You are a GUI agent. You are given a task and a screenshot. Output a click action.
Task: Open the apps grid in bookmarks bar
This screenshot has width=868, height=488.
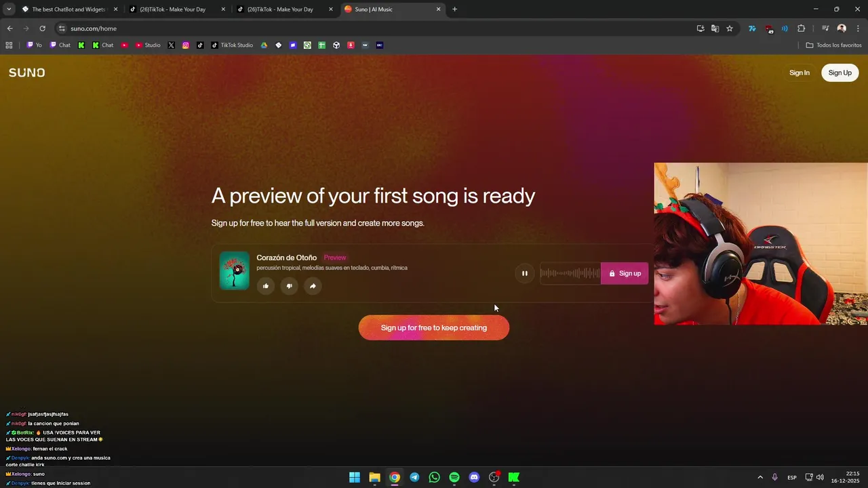coord(9,45)
